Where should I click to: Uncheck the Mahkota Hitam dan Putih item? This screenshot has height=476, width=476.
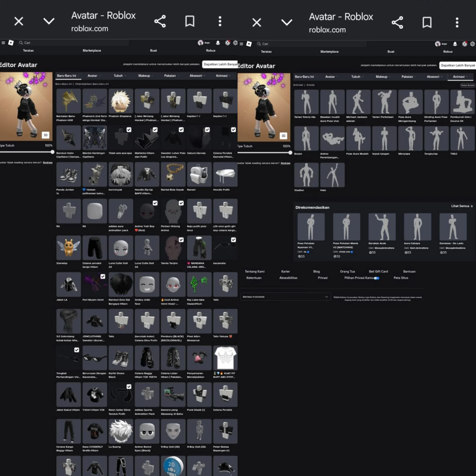click(155, 129)
